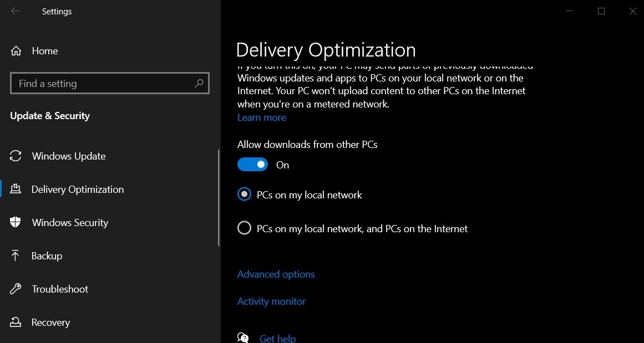Select the Windows Update sync icon
Image resolution: width=644 pixels, height=343 pixels.
click(x=14, y=156)
